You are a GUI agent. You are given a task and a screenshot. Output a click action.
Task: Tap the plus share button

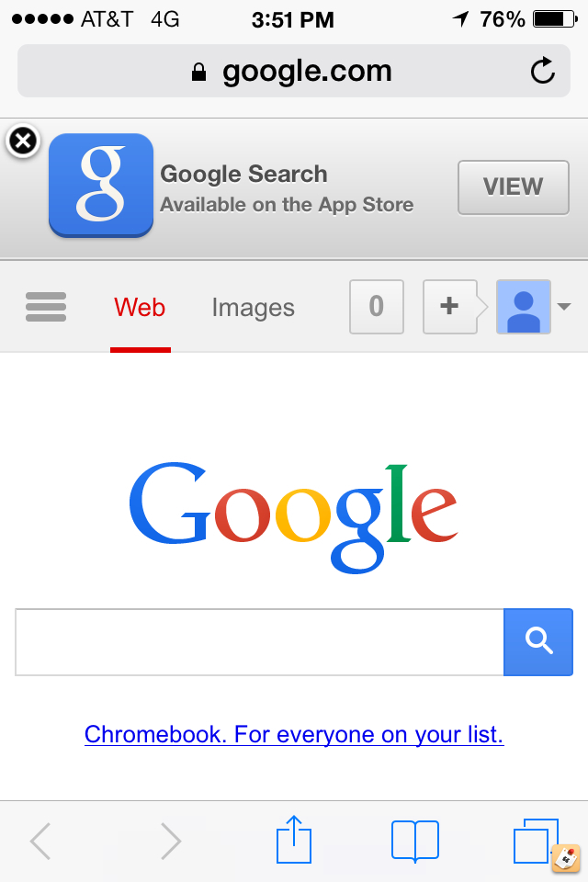pyautogui.click(x=450, y=307)
